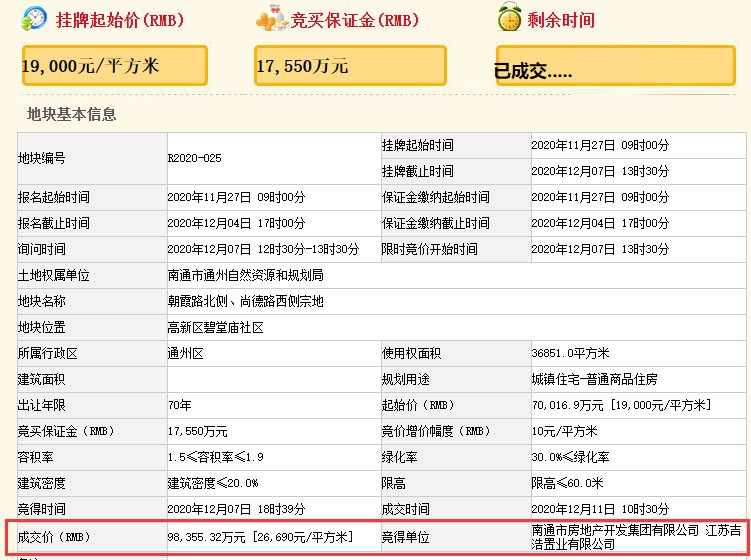Click the 70年 lease term value
The image size is (751, 560).
(x=180, y=405)
